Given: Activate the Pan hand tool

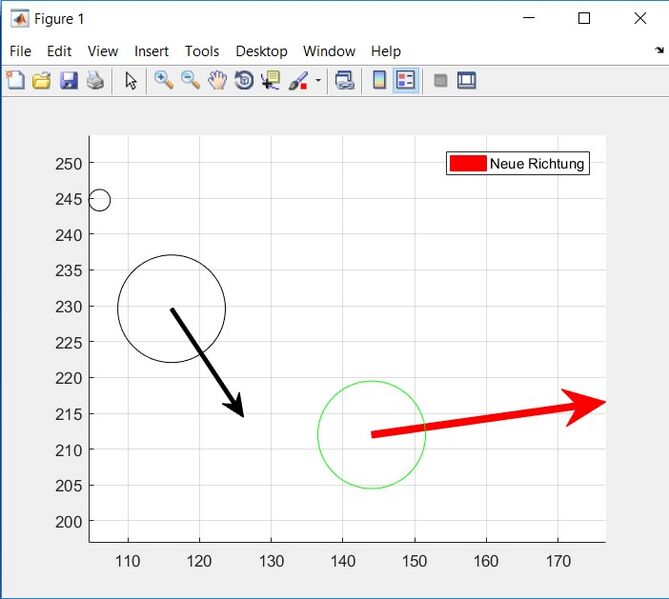Looking at the screenshot, I should pos(217,81).
